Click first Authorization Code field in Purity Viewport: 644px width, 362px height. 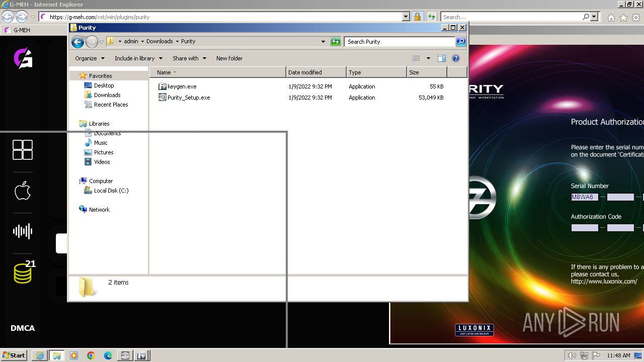click(x=585, y=228)
